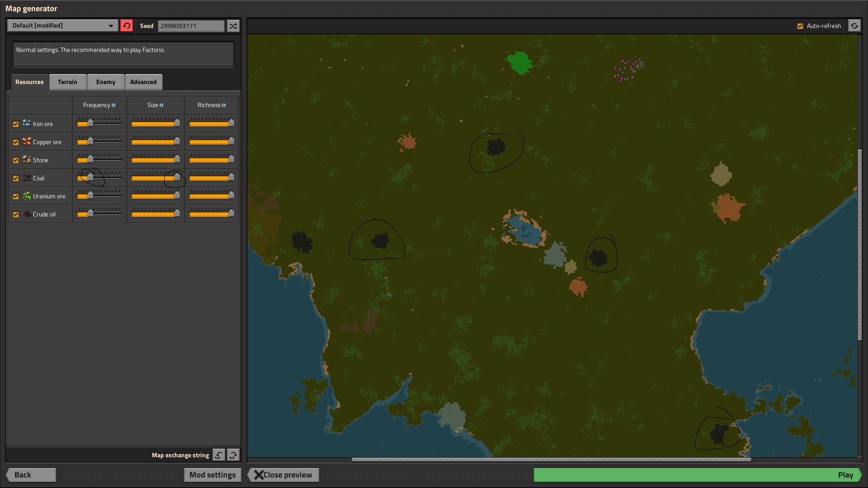Click the Uranium ore frequency slider
The image size is (868, 488).
coord(99,195)
